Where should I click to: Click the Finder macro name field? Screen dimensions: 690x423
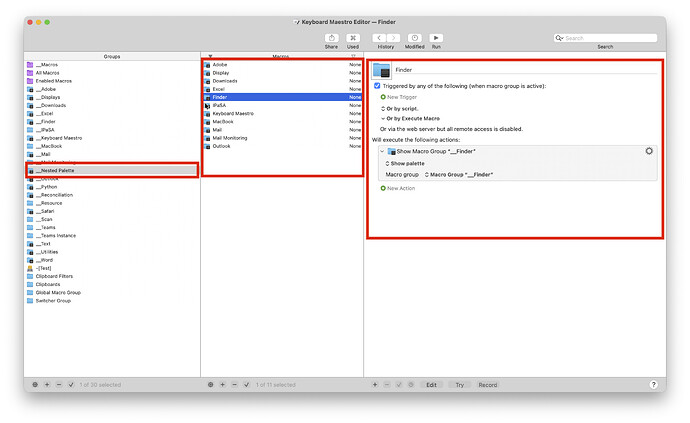point(526,70)
